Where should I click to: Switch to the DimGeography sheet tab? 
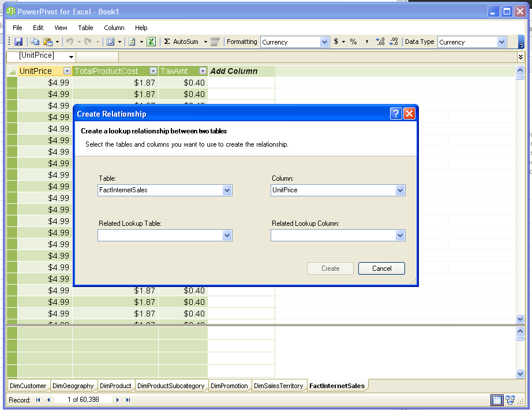[73, 386]
